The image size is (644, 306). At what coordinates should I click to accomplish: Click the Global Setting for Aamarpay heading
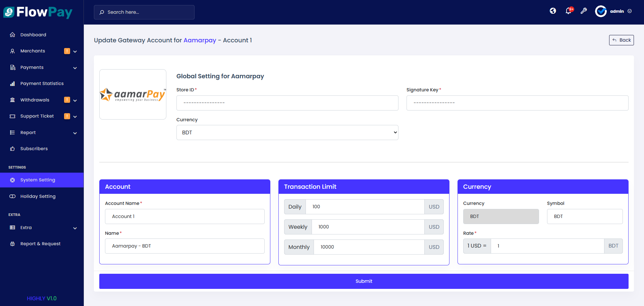point(220,76)
